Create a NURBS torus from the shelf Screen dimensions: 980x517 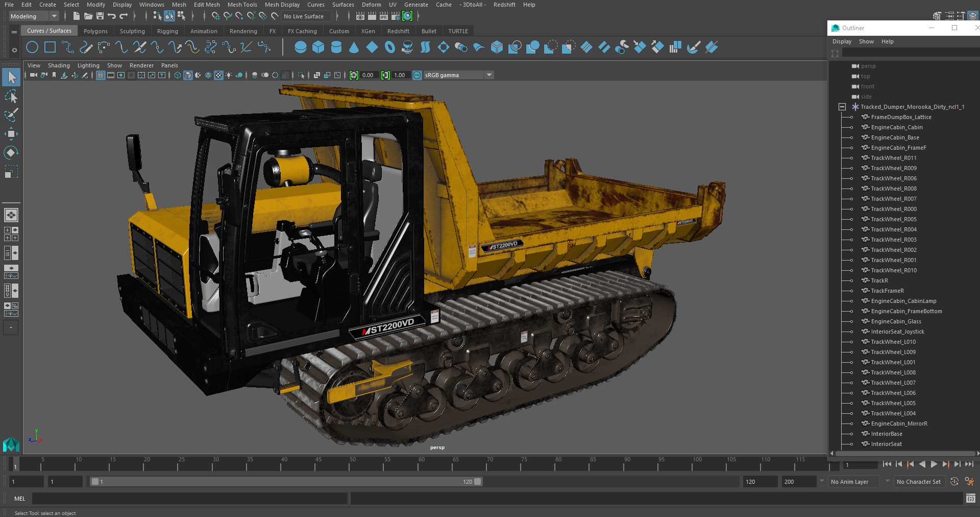pos(390,48)
